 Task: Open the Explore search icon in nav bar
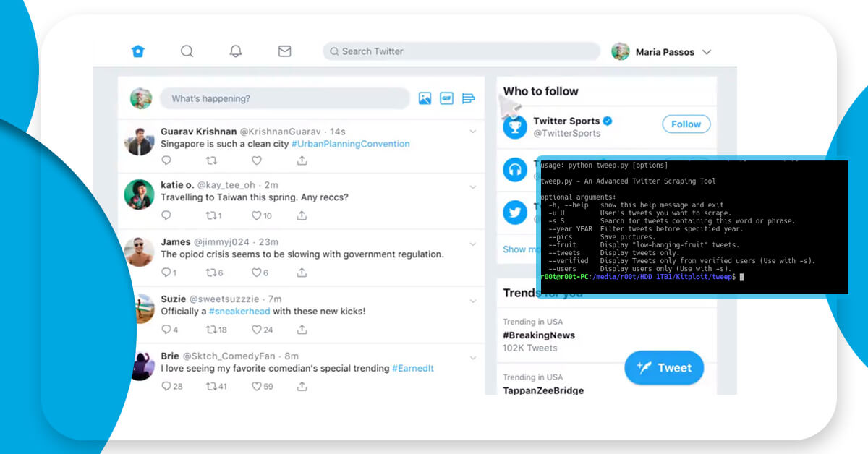click(x=187, y=51)
